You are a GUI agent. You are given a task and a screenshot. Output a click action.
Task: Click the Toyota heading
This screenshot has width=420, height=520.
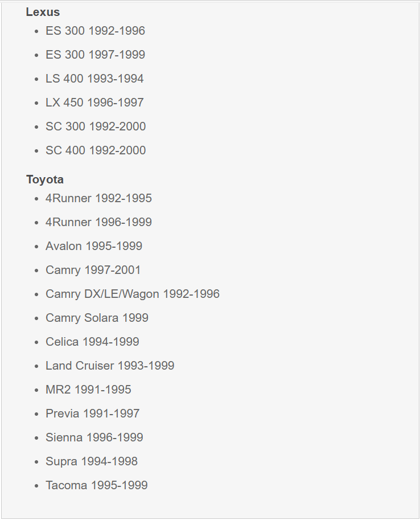(45, 179)
